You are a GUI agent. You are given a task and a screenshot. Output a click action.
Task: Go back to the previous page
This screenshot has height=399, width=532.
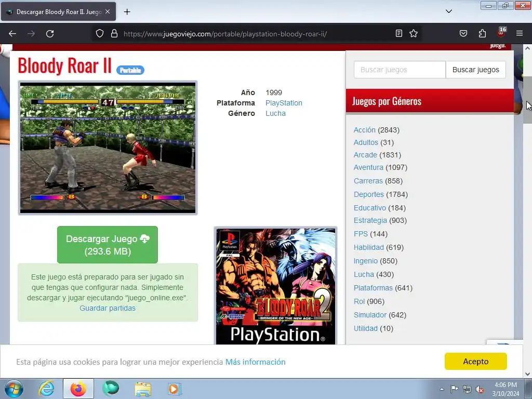12,34
